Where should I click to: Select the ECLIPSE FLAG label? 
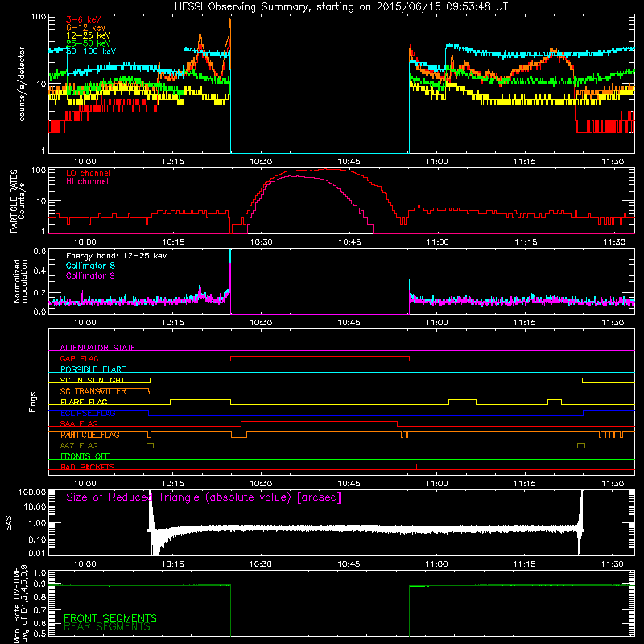[x=88, y=413]
